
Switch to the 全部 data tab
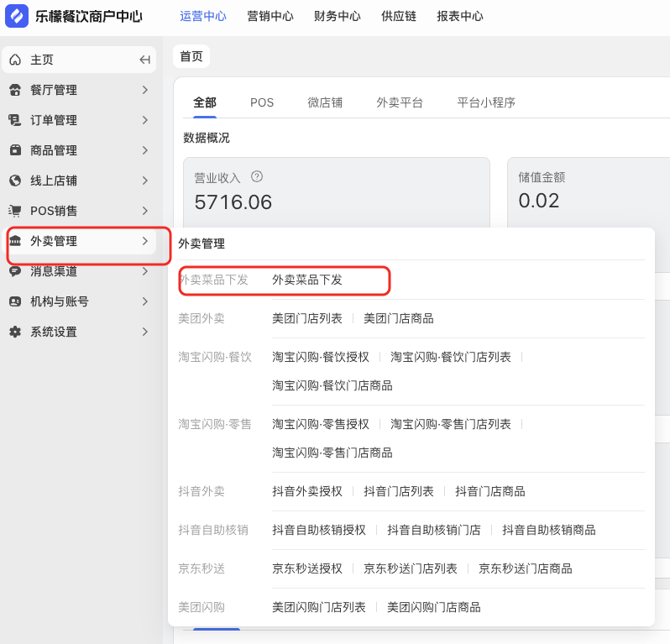click(205, 102)
